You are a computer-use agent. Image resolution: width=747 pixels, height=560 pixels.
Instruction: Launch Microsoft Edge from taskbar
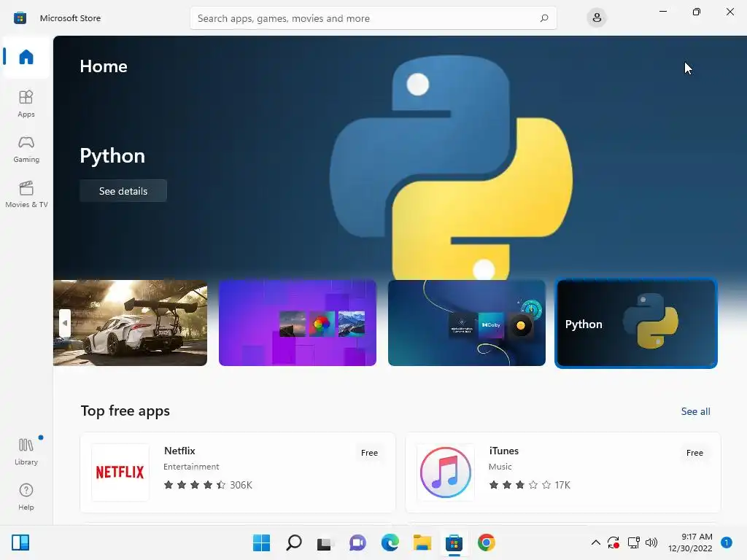click(390, 542)
